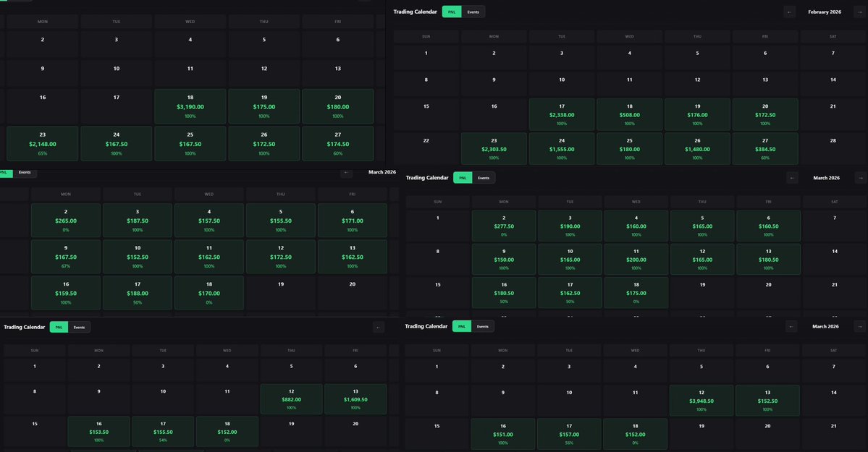The width and height of the screenshot is (868, 452).
Task: Click the 65% win rate value
Action: (43, 153)
